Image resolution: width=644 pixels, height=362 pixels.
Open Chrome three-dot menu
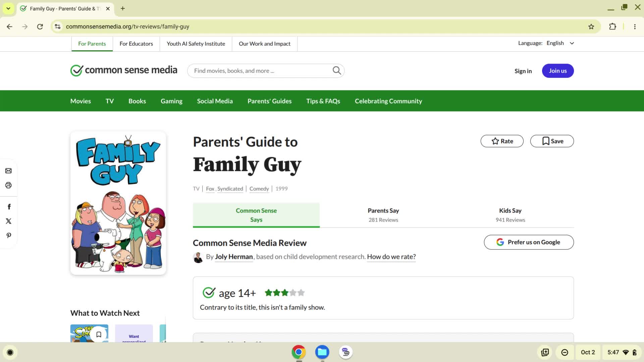(635, 26)
